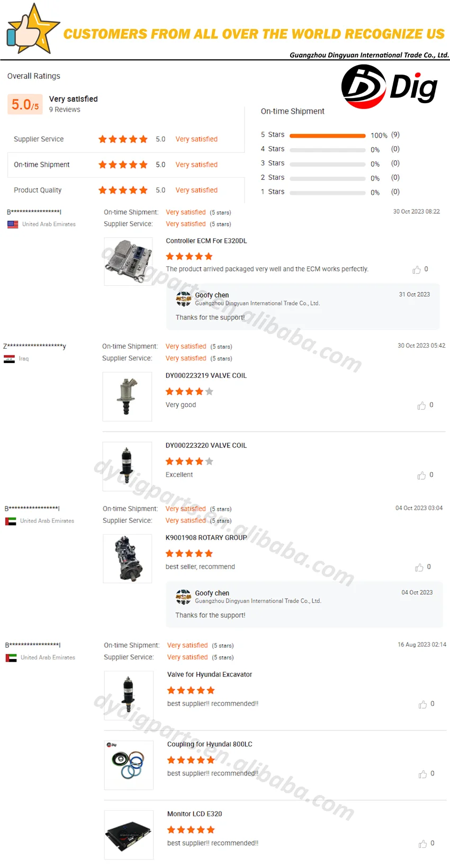Click the 5 Stars rating bar

click(x=328, y=136)
